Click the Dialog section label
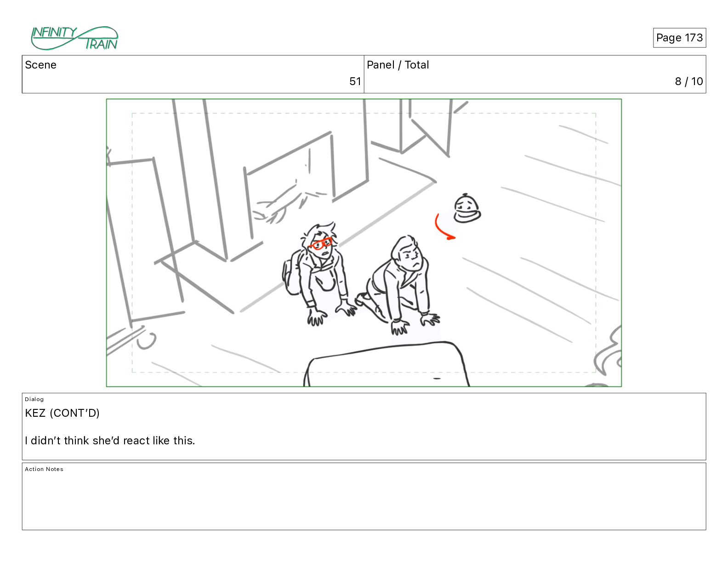This screenshot has height=563, width=728. (34, 399)
